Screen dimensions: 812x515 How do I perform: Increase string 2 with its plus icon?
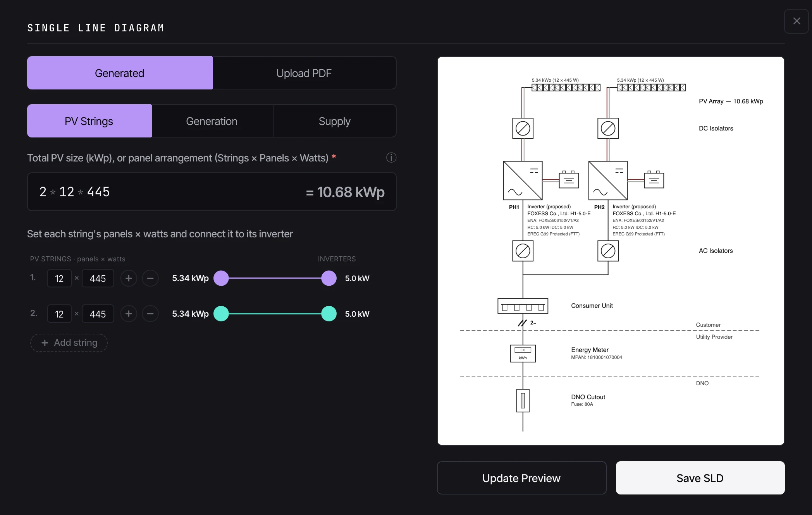tap(129, 314)
